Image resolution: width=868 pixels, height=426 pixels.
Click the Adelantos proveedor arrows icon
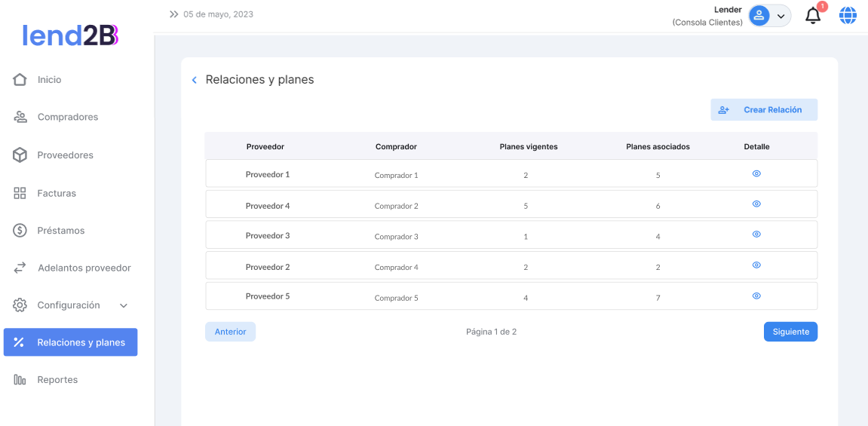(20, 268)
